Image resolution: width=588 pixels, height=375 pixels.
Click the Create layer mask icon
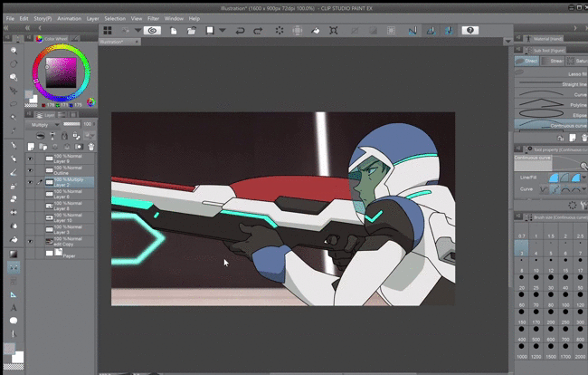[x=79, y=147]
